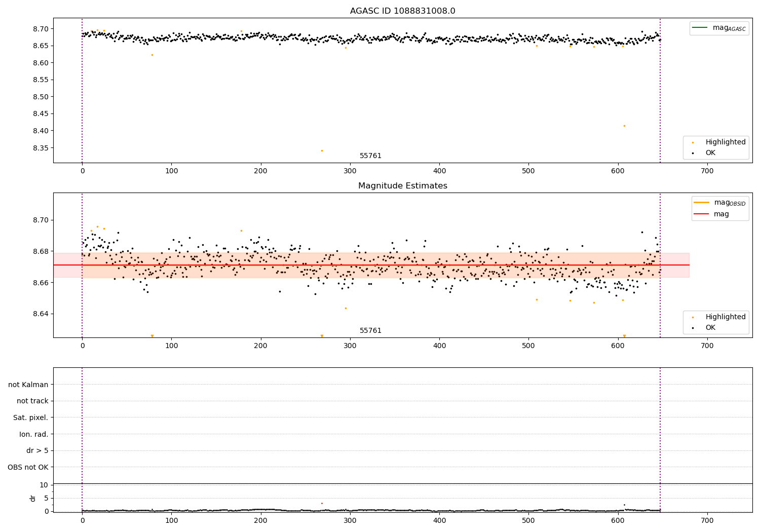Click the 'dr' y-axis label
This screenshot has height=532, width=760.
pos(33,498)
